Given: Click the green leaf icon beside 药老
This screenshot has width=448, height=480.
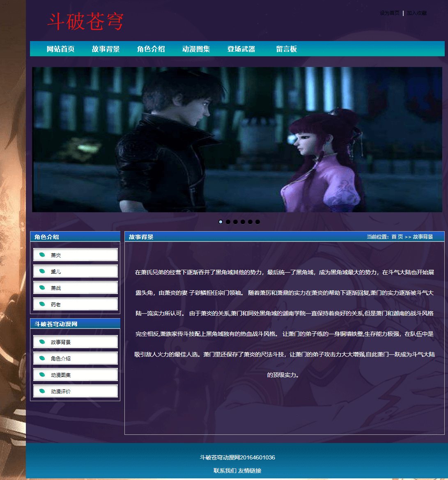Looking at the screenshot, I should tap(42, 304).
